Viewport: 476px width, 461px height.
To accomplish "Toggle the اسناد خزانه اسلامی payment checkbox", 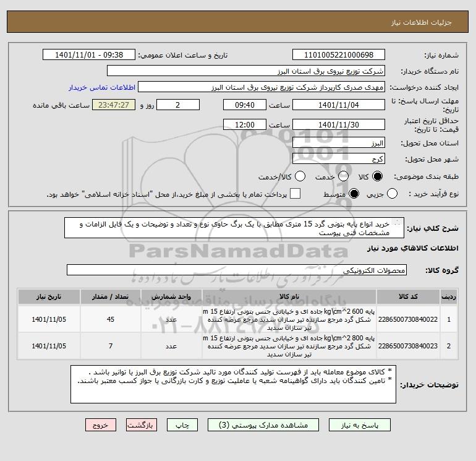I will (x=295, y=194).
